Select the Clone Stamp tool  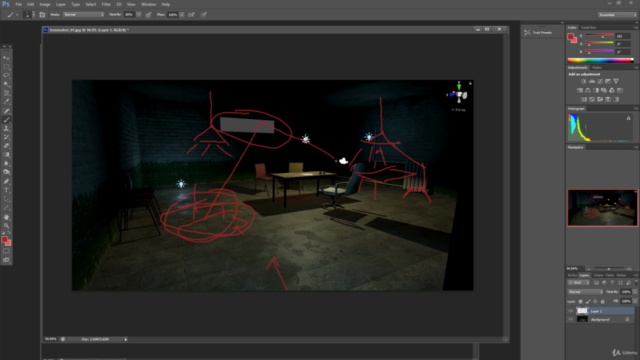coord(6,129)
